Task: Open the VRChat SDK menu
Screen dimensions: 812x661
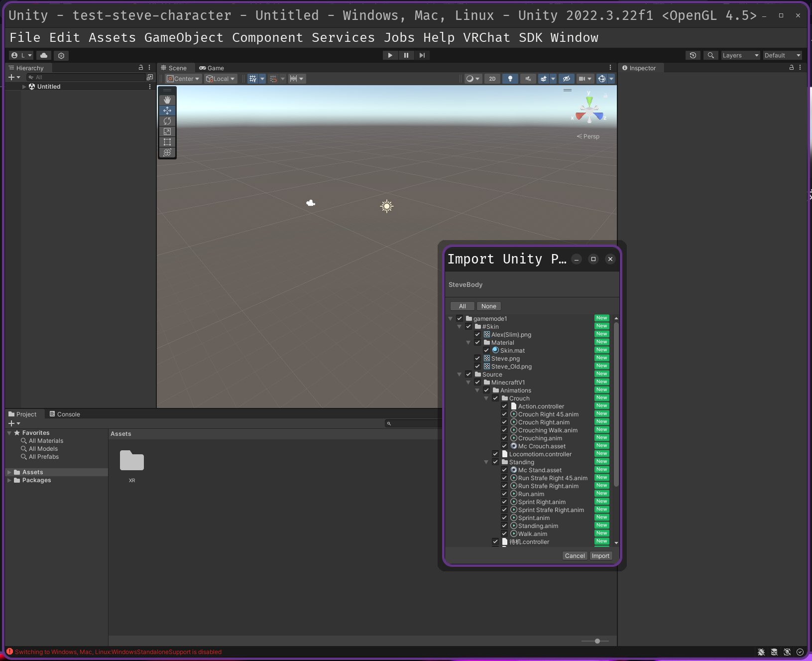Action: click(x=502, y=37)
